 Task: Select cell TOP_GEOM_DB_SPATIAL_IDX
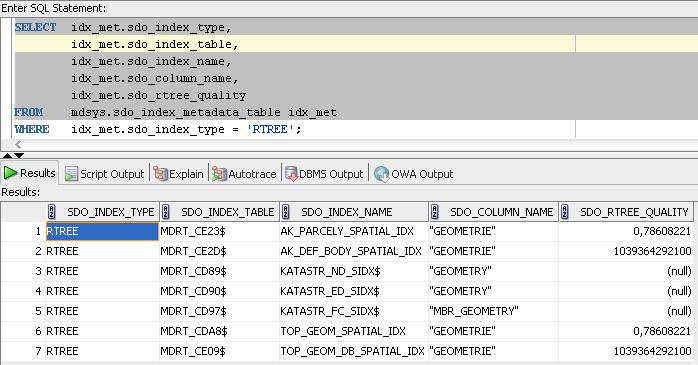click(354, 351)
